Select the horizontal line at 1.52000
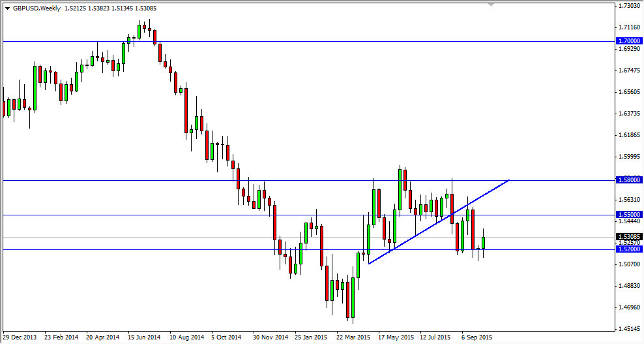Viewport: 644px width, 344px height. click(x=308, y=250)
